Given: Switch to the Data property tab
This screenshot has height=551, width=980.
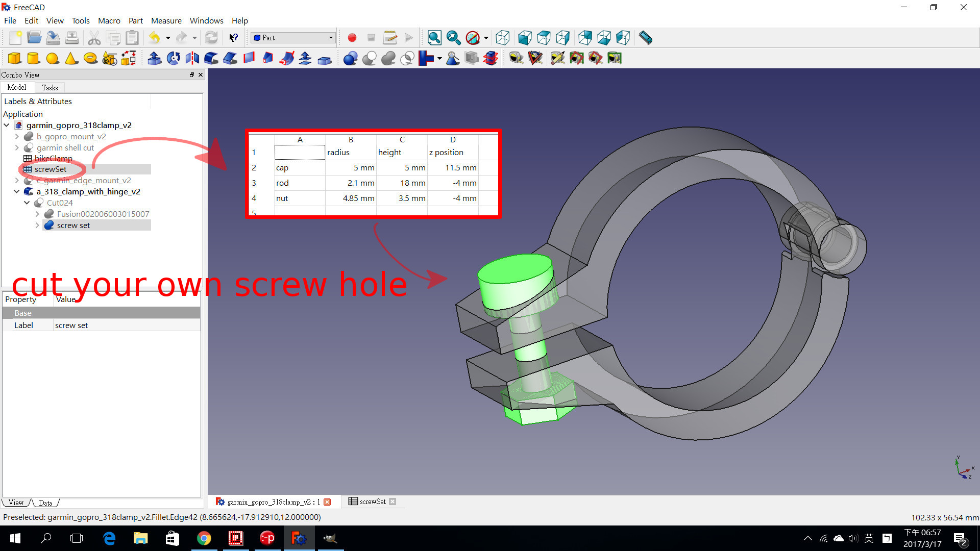Looking at the screenshot, I should 45,503.
